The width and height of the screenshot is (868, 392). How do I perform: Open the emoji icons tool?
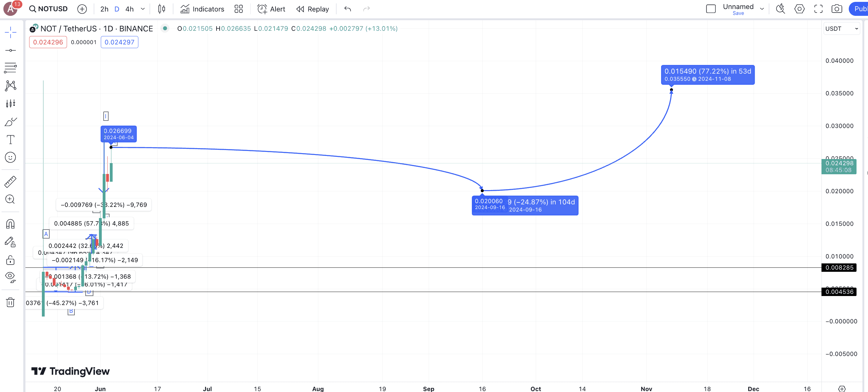(x=11, y=157)
